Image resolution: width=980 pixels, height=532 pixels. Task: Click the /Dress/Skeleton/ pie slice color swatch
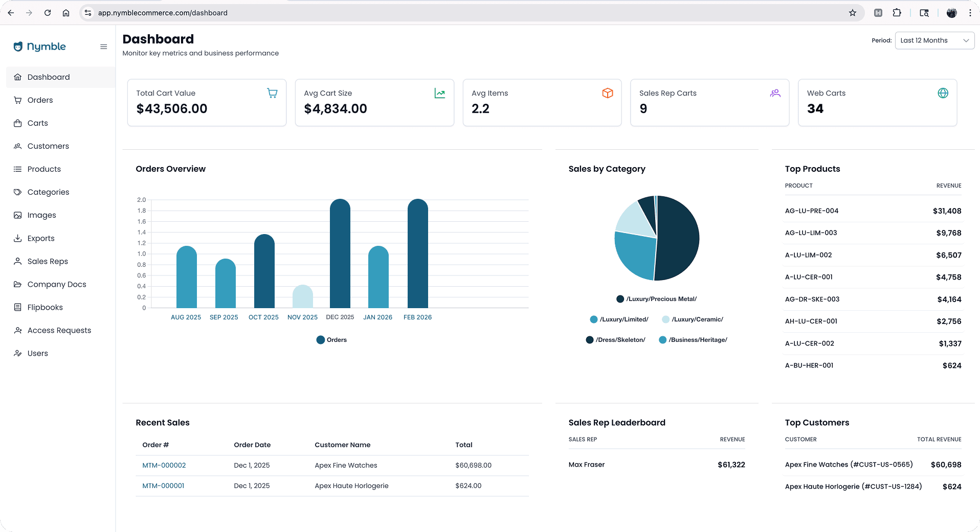tap(589, 339)
